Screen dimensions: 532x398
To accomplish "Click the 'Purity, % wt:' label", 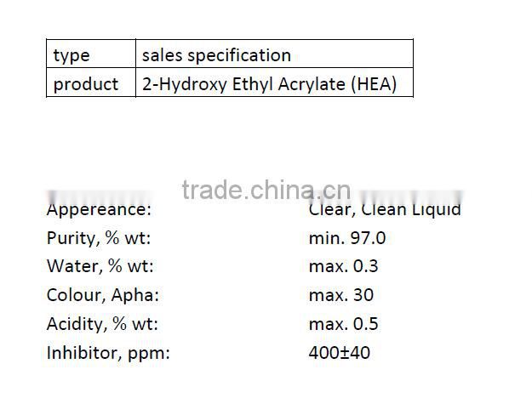I will 98,238.
